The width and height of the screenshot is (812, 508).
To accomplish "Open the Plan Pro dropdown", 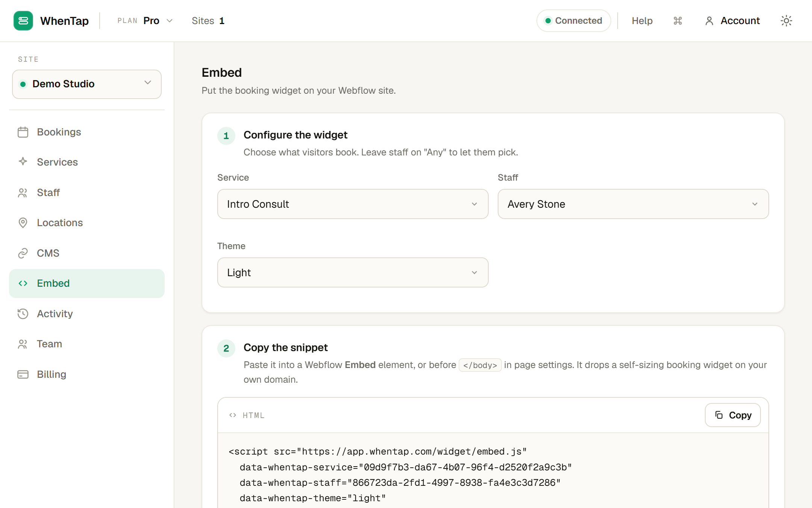I will click(x=145, y=21).
